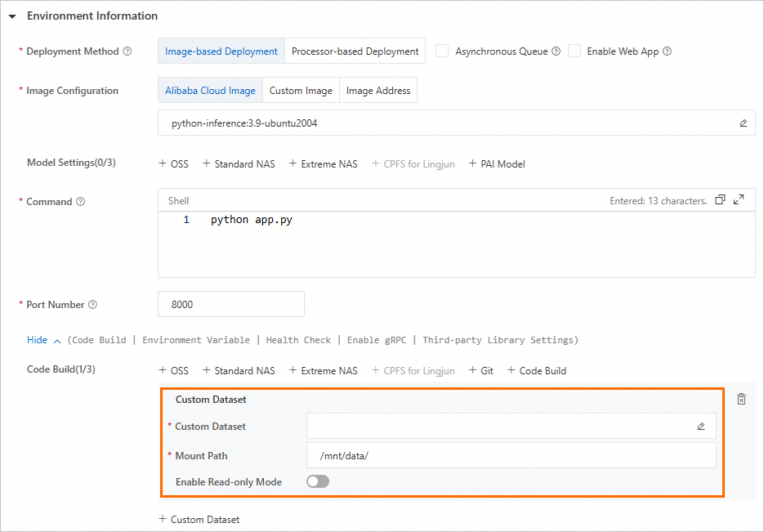The height and width of the screenshot is (532, 764).
Task: Collapse the Environment Information section
Action: [13, 16]
